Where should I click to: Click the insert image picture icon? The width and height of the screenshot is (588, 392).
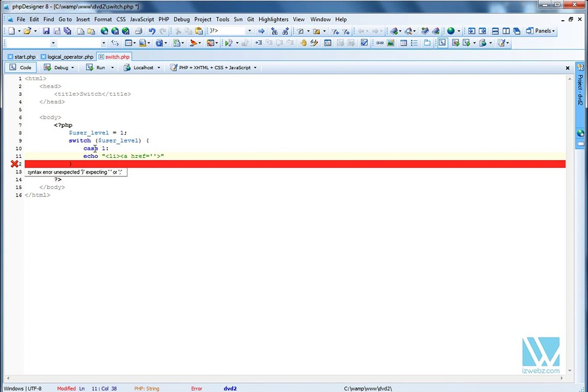pos(390,43)
